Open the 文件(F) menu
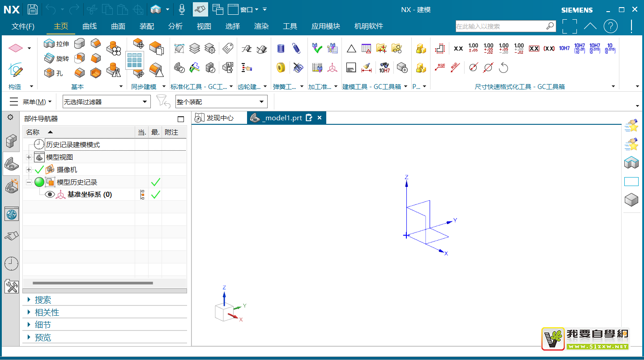This screenshot has width=644, height=360. (x=23, y=26)
